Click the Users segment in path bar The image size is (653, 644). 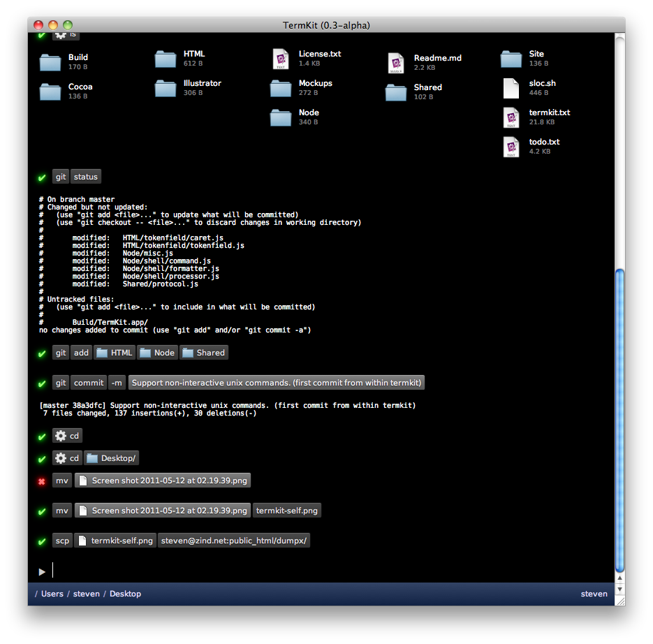[x=52, y=594]
